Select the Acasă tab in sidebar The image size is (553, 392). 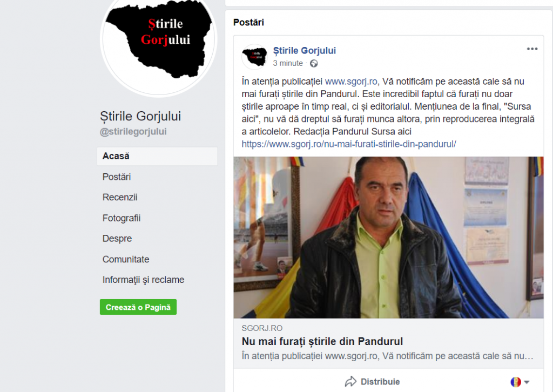(157, 156)
